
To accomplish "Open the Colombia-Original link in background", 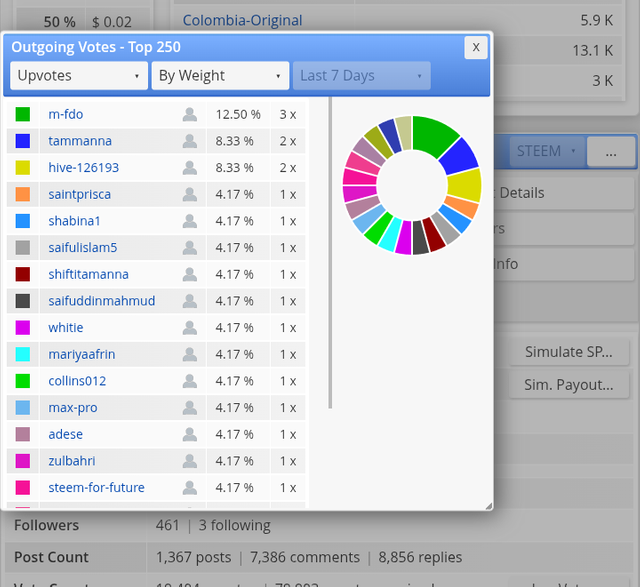I will (x=242, y=20).
